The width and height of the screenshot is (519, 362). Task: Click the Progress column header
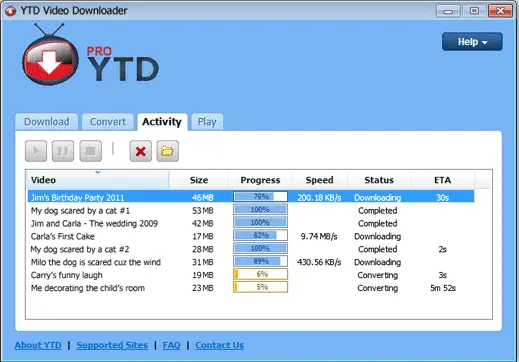pos(260,180)
